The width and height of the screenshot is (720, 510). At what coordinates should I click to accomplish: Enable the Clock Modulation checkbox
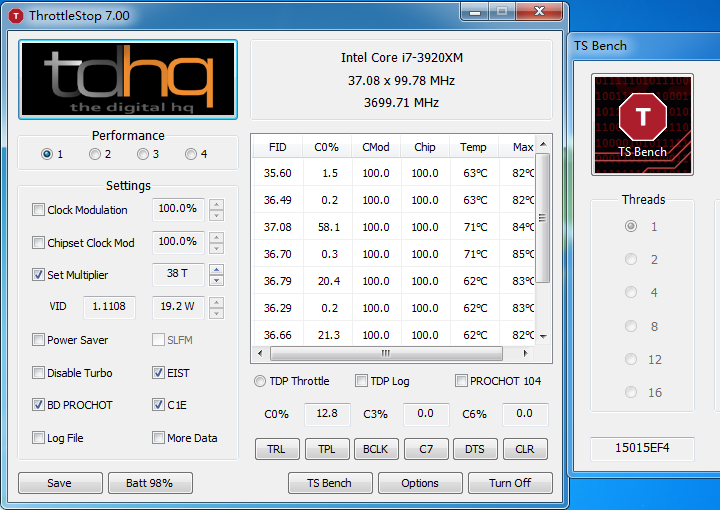click(38, 210)
